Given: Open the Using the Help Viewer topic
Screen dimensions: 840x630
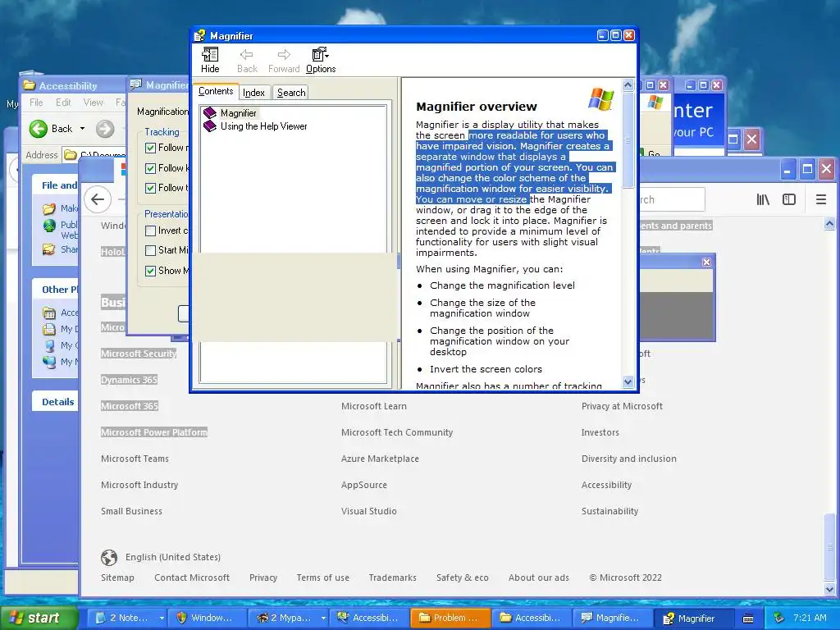Looking at the screenshot, I should [x=263, y=126].
